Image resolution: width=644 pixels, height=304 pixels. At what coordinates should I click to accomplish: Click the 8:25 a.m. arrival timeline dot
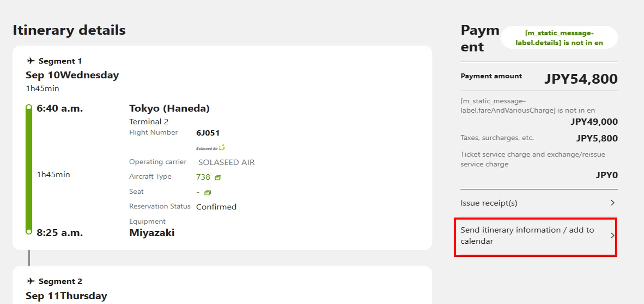[x=29, y=232]
